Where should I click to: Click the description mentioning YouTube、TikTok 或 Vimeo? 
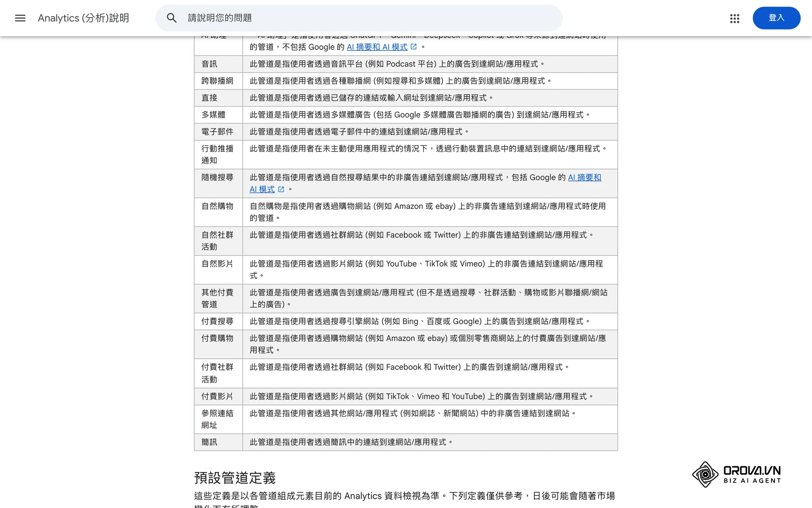[x=426, y=270]
